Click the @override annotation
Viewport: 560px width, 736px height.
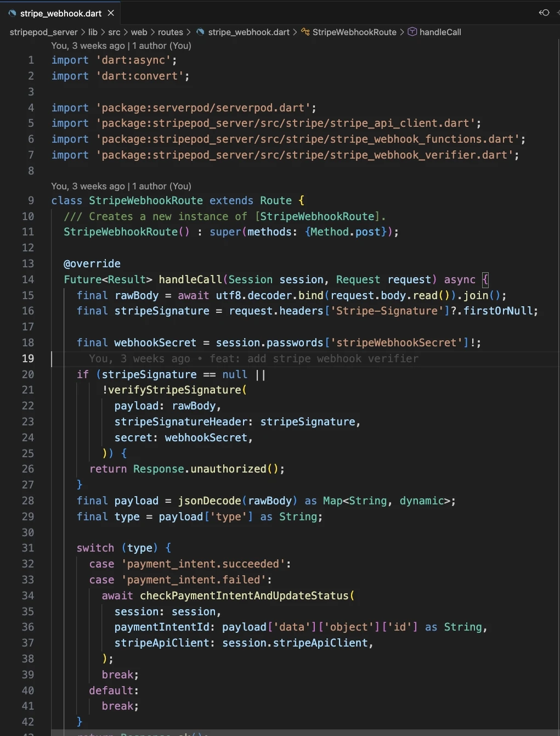point(92,264)
